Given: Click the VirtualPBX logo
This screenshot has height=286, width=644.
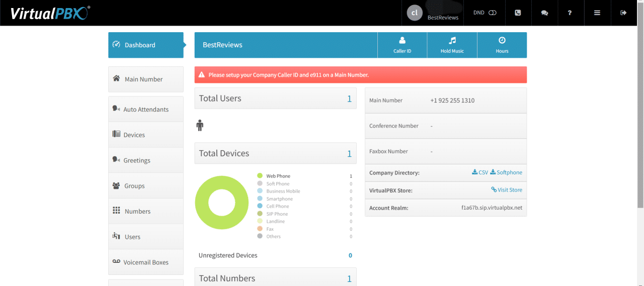Looking at the screenshot, I should point(50,13).
